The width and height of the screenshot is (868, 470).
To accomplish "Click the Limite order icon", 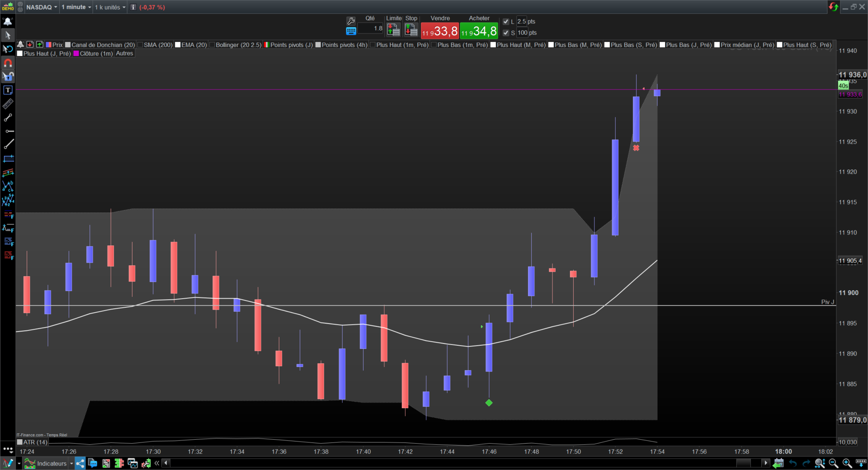I will point(393,30).
